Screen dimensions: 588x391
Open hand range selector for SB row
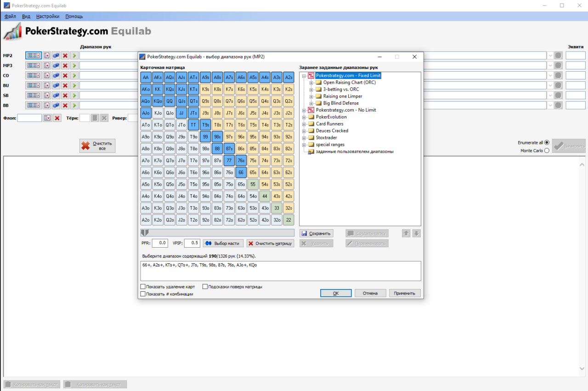(34, 95)
